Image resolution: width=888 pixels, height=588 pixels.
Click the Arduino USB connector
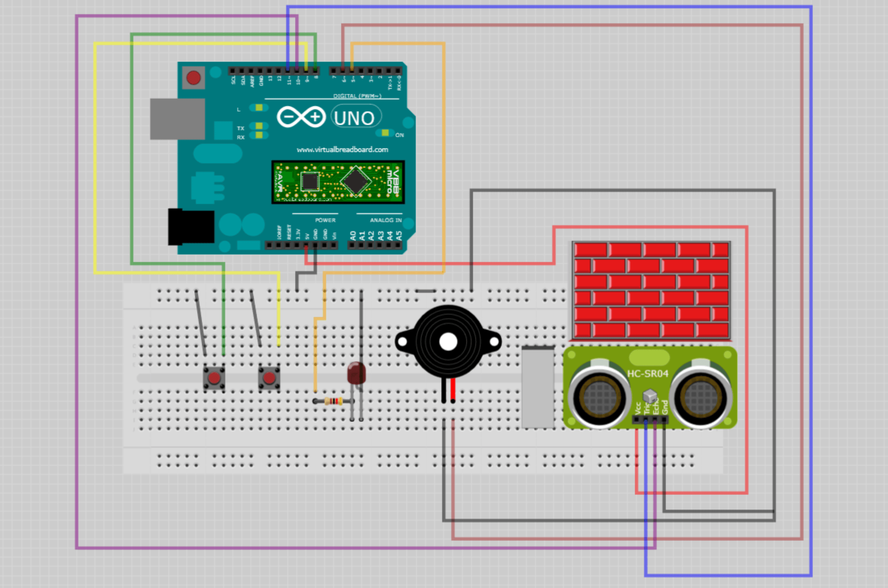tap(177, 119)
